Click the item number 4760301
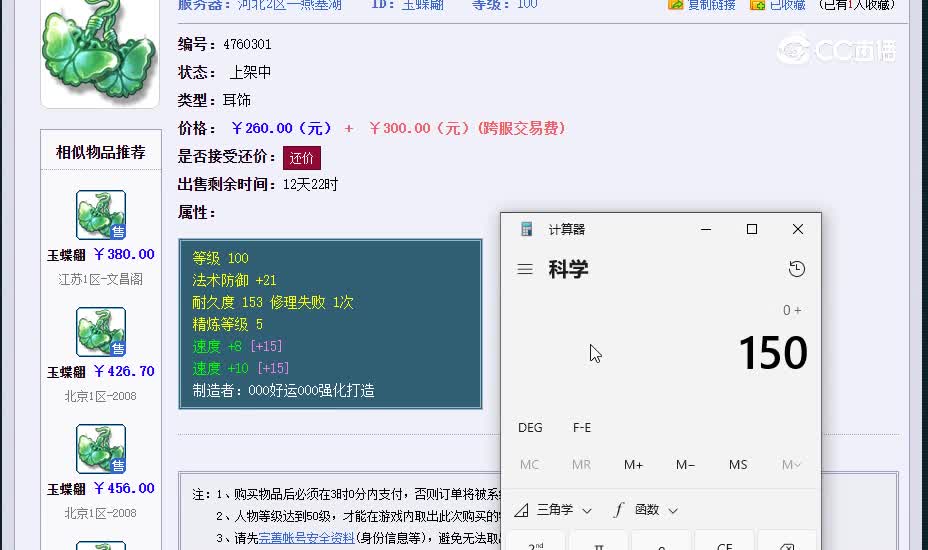Image resolution: width=928 pixels, height=550 pixels. point(247,44)
